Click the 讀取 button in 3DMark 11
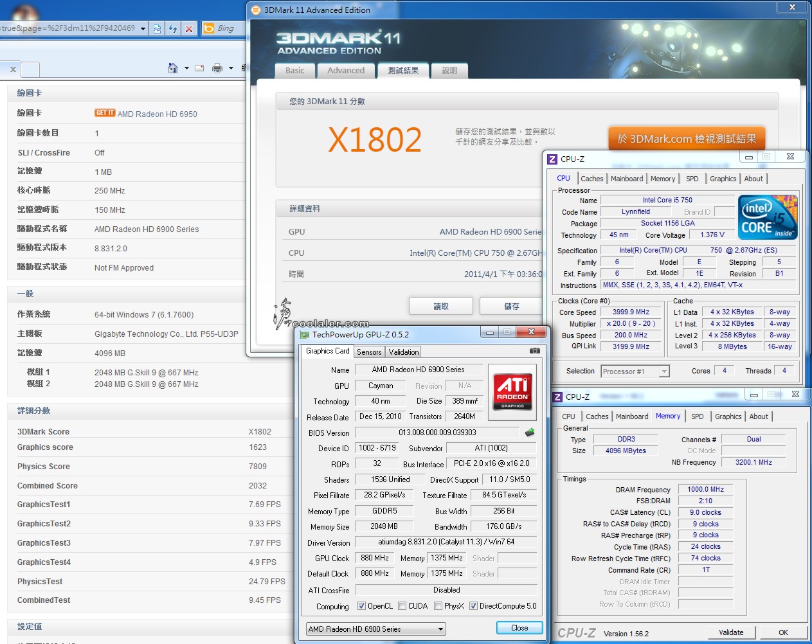812x644 pixels. pyautogui.click(x=441, y=306)
